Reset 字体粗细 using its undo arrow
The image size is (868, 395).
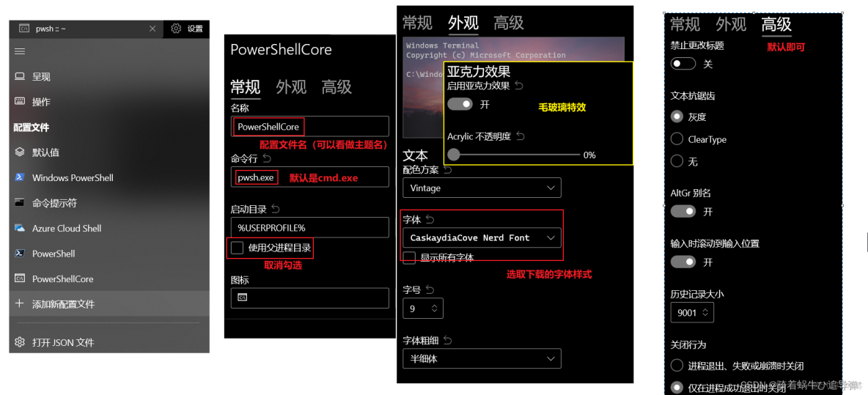coord(447,340)
